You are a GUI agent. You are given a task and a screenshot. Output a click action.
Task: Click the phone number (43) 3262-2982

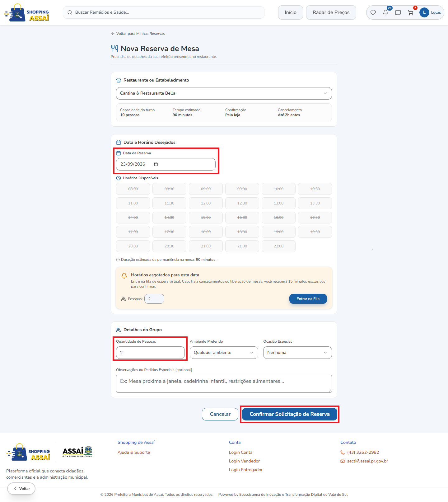coord(363,453)
